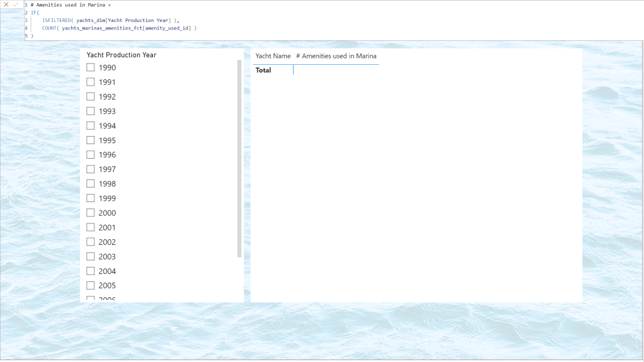The image size is (644, 362).
Task: Select the Total row in the table
Action: (x=264, y=71)
